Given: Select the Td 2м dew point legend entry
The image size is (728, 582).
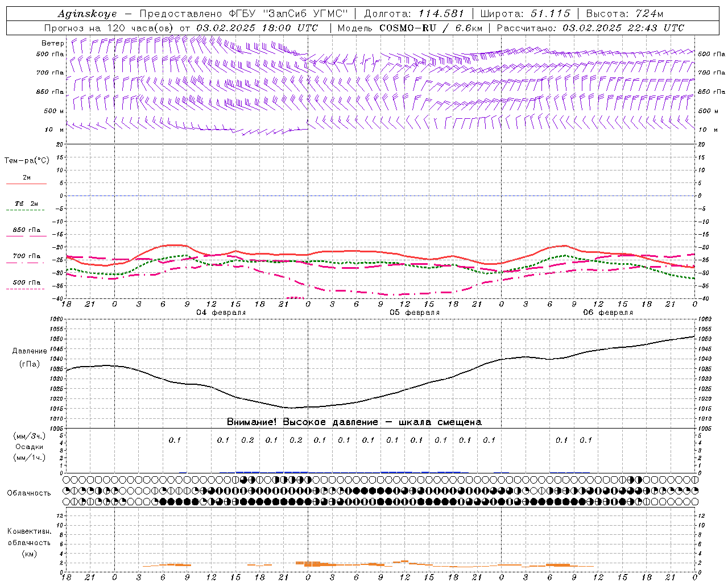Looking at the screenshot, I should tap(27, 203).
